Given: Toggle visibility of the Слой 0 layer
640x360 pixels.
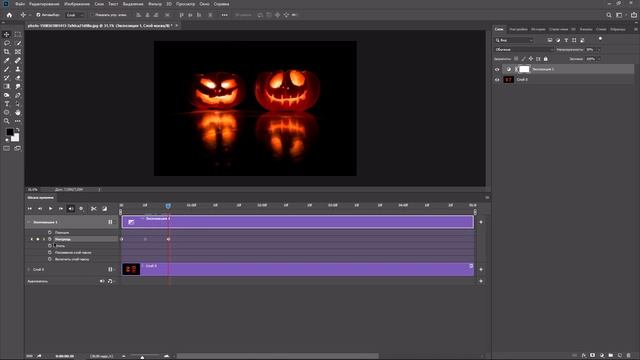Looking at the screenshot, I should pyautogui.click(x=497, y=80).
